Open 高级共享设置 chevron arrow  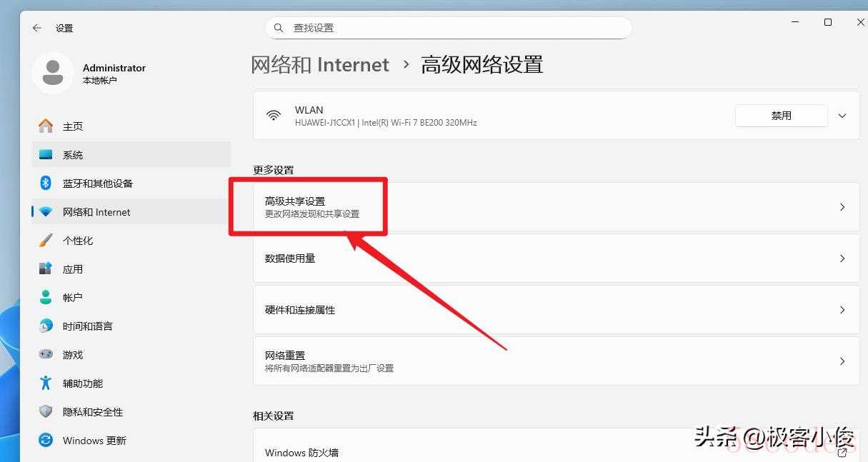click(x=842, y=207)
